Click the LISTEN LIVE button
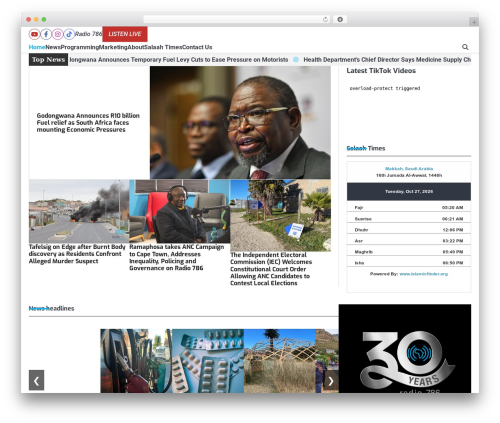Viewport: 500px width, 423px height. click(125, 34)
